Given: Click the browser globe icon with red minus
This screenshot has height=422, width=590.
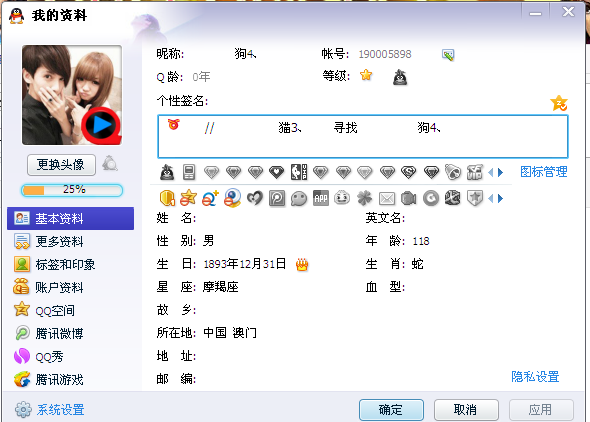Looking at the screenshot, I should [233, 198].
